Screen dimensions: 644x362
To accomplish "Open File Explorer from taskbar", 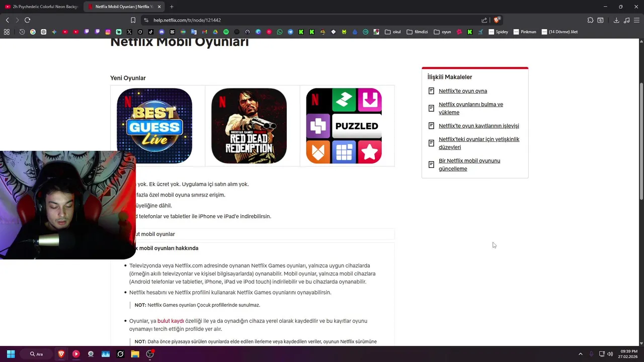I will [135, 354].
